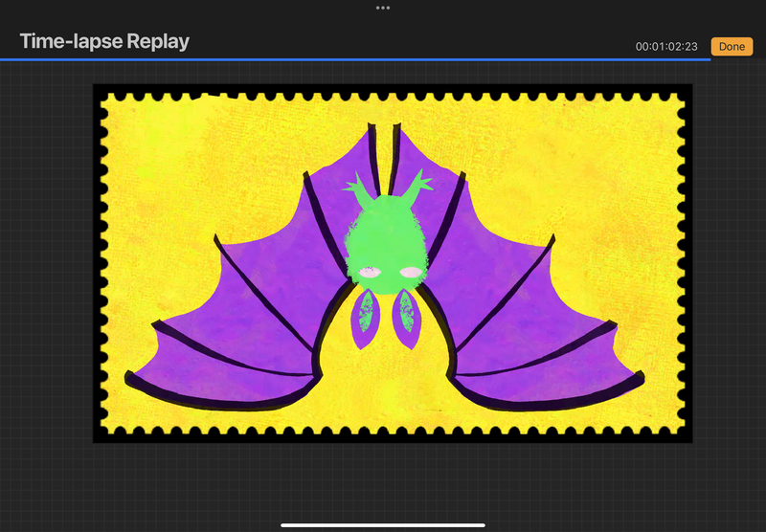
Task: Click the Time-lapse Replay title
Action: pyautogui.click(x=104, y=42)
